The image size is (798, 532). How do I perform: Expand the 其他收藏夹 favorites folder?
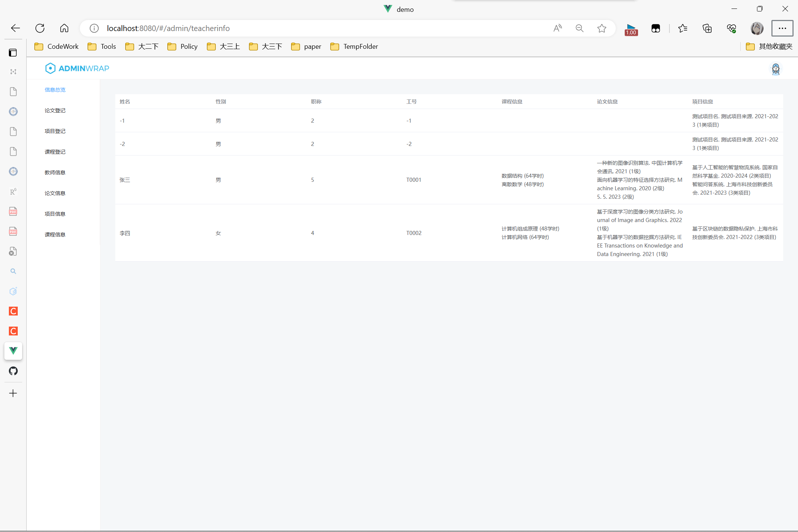coord(770,47)
